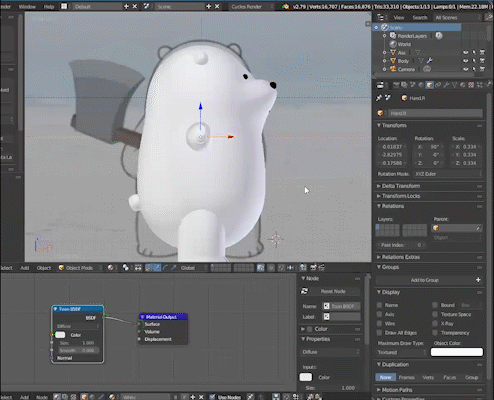The width and height of the screenshot is (494, 400).
Task: Open the Object Mode dropdown
Action: pyautogui.click(x=80, y=268)
